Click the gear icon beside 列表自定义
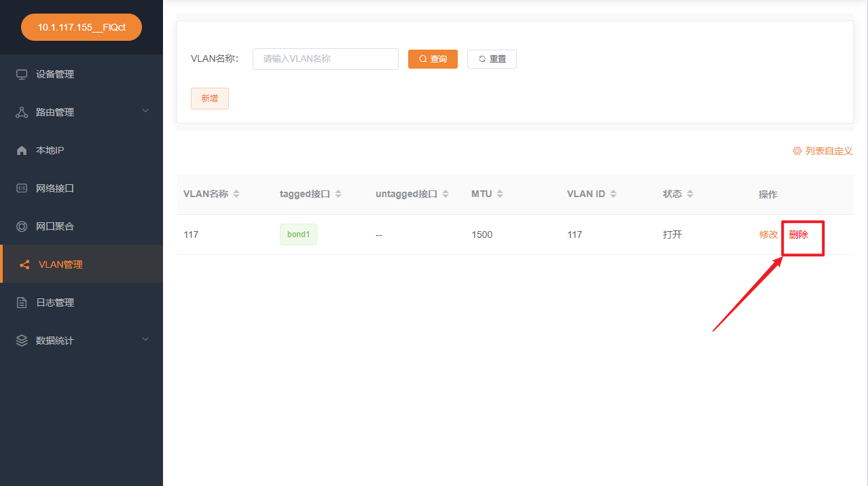Screen dimensions: 868x486 tap(797, 150)
